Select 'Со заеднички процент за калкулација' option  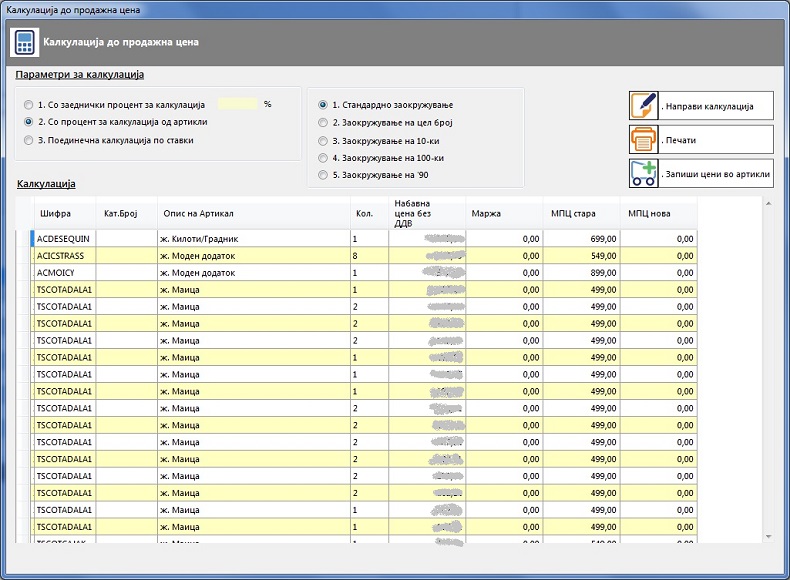(28, 105)
